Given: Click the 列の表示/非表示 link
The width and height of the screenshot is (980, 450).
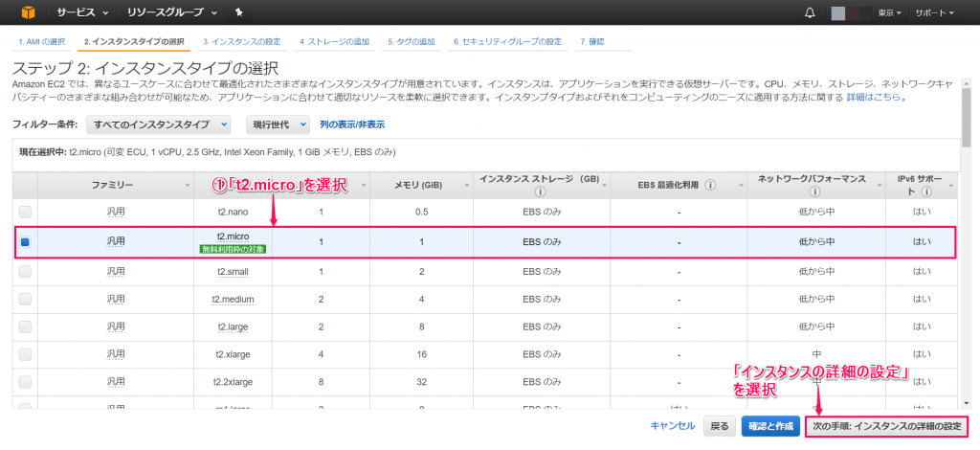Looking at the screenshot, I should tap(352, 124).
